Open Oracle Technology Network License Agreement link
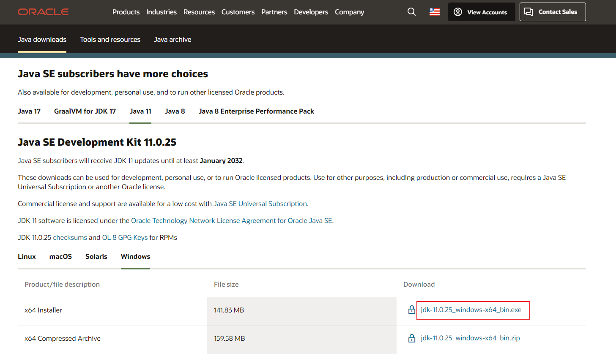Viewport: 616px width, 364px height. point(232,220)
